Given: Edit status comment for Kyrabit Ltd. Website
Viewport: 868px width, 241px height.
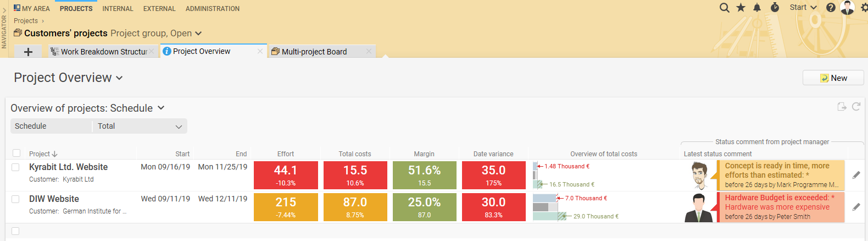Looking at the screenshot, I should (x=856, y=175).
